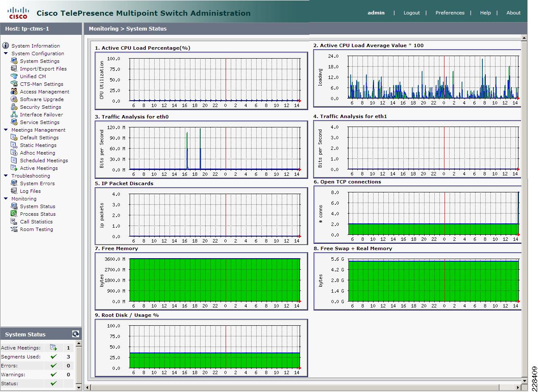Click the System Status panel scroll-down arrow
The height and width of the screenshot is (392, 538).
click(x=78, y=388)
